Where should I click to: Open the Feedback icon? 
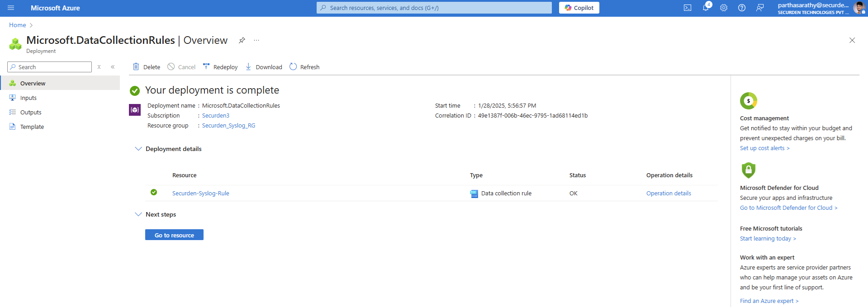coord(760,8)
